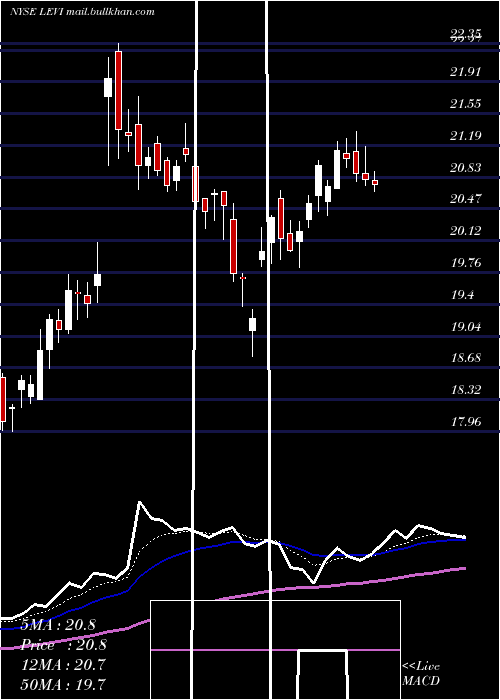Click the 20.12 price level label
Viewport: 500px width, 700px height.
466,231
